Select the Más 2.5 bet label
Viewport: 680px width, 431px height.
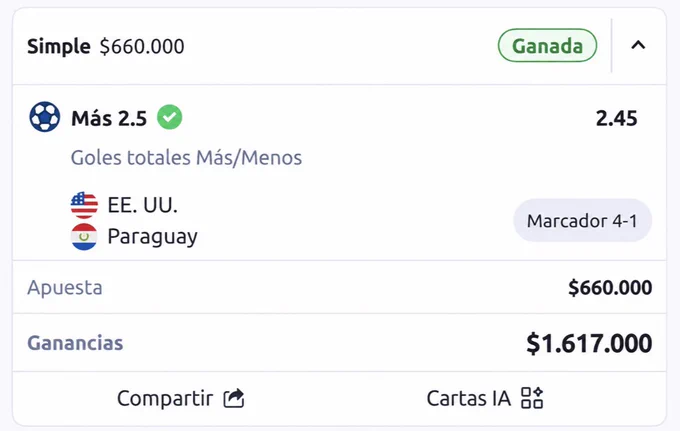(x=109, y=118)
